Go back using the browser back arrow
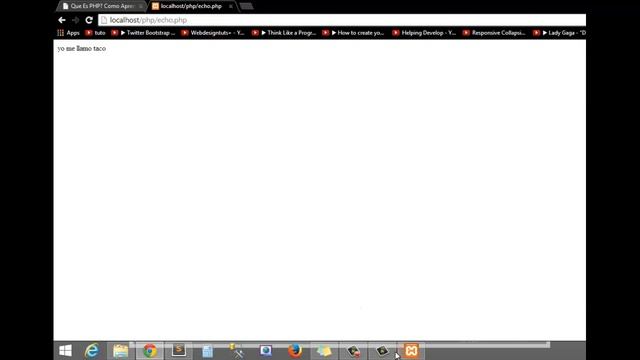This screenshot has height=360, width=640. point(62,20)
